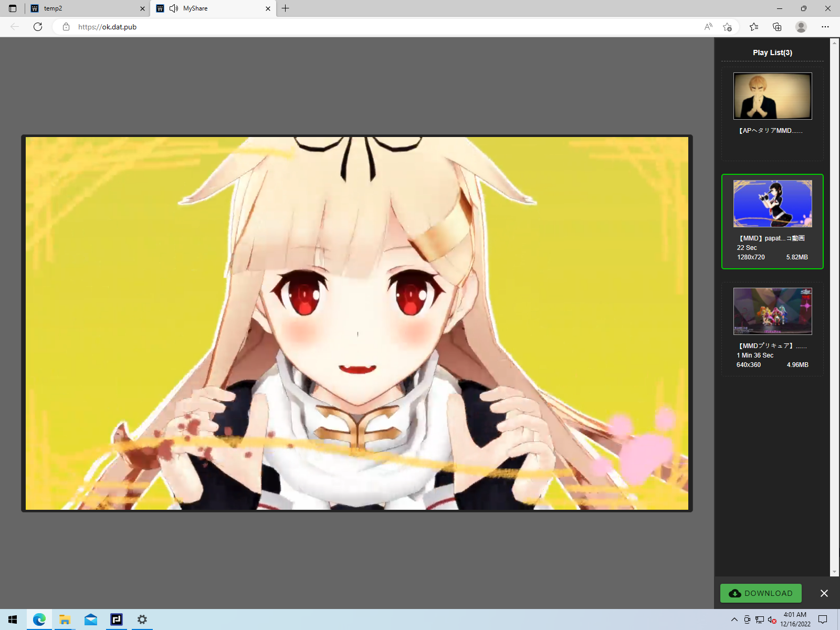Open a new browser tab
The image size is (840, 630).
click(x=285, y=8)
